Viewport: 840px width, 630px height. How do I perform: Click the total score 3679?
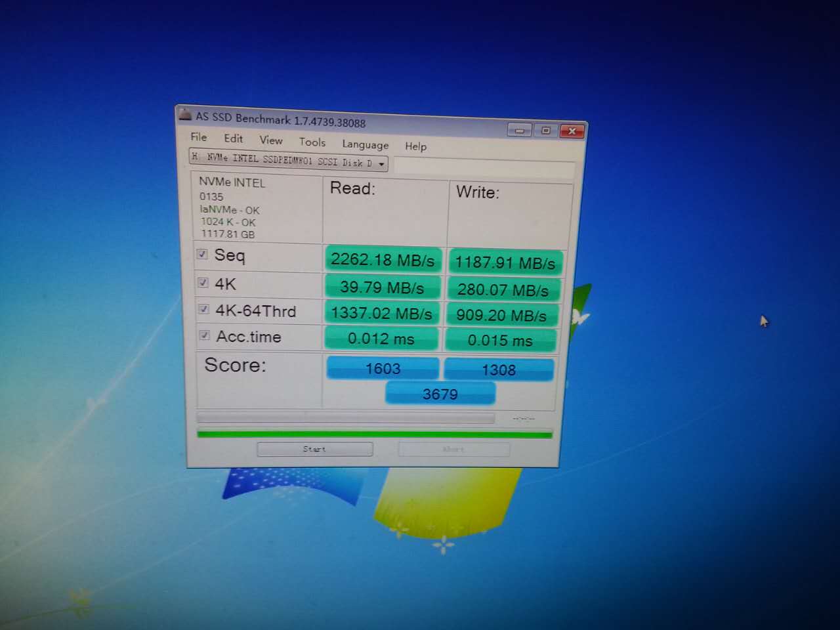tap(440, 394)
